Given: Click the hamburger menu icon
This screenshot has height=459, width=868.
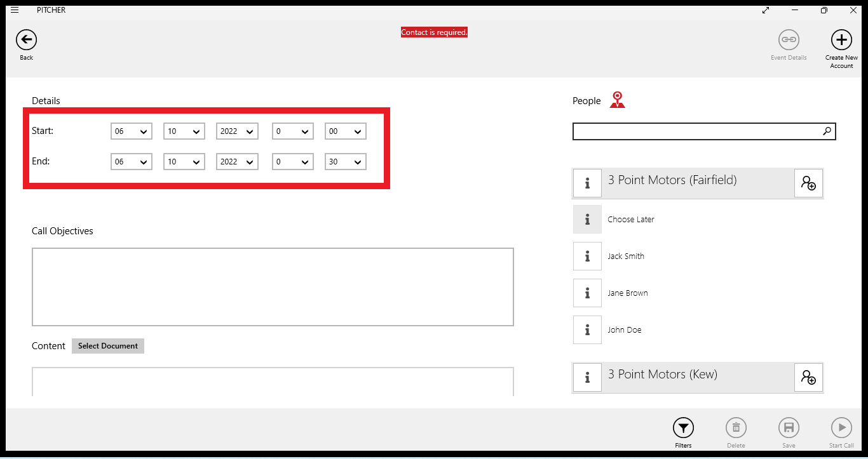Looking at the screenshot, I should 15,10.
